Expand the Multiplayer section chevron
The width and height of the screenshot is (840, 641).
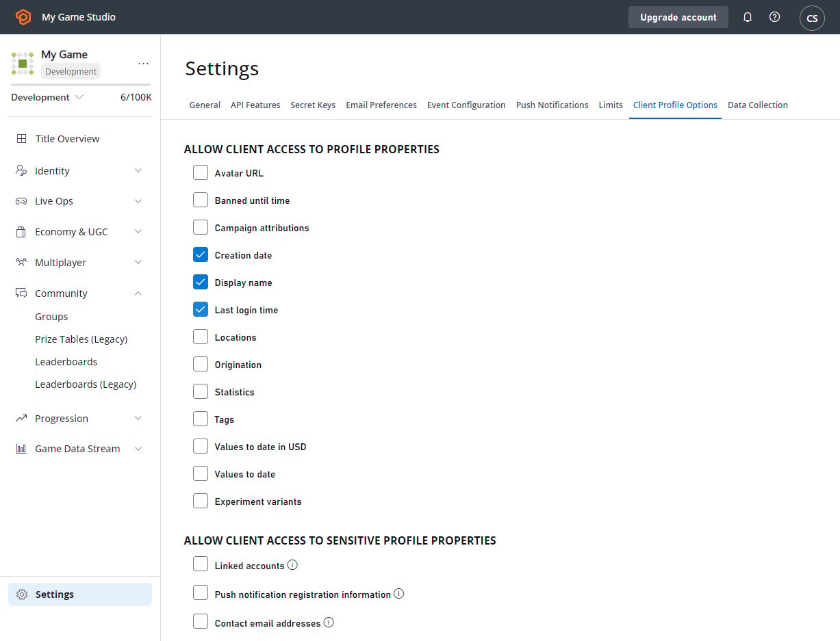pyautogui.click(x=138, y=263)
